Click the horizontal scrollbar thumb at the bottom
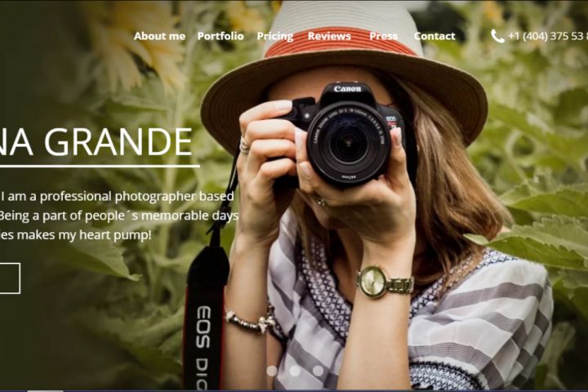The height and width of the screenshot is (392, 588). [x=46, y=390]
